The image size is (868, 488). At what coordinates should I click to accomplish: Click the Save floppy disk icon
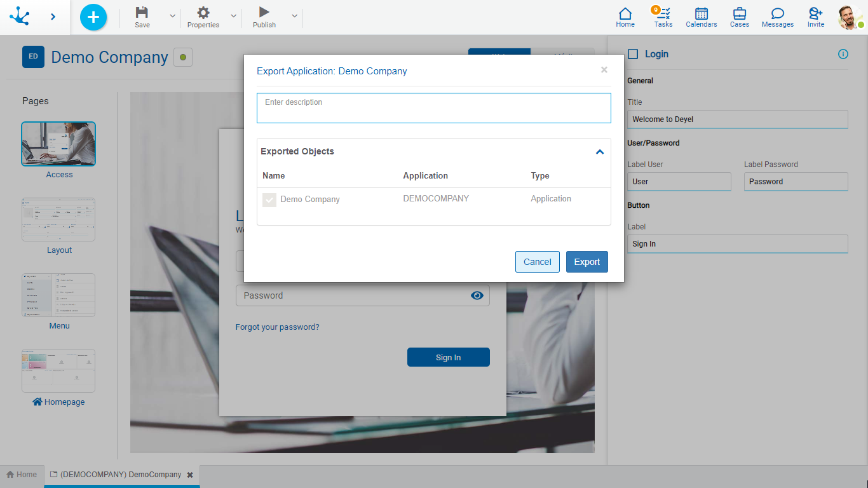pyautogui.click(x=142, y=12)
